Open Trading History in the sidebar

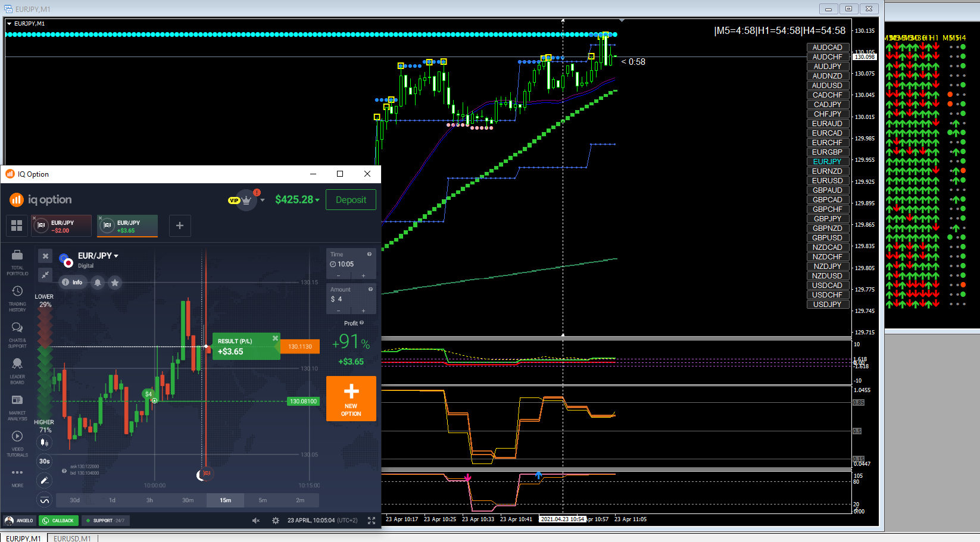[17, 299]
